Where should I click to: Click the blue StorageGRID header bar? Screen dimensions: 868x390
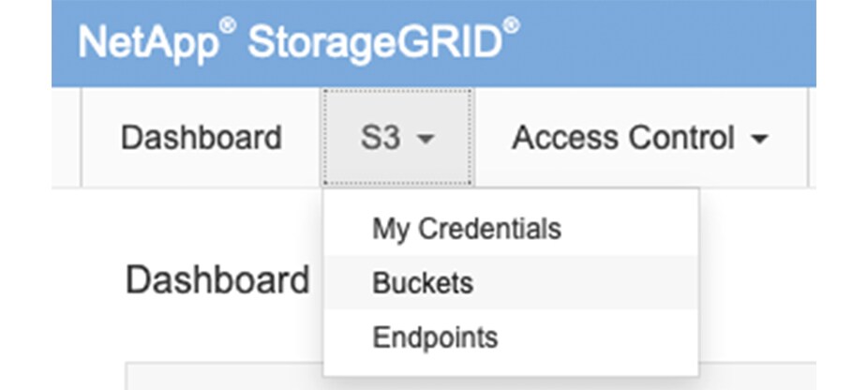(656, 42)
